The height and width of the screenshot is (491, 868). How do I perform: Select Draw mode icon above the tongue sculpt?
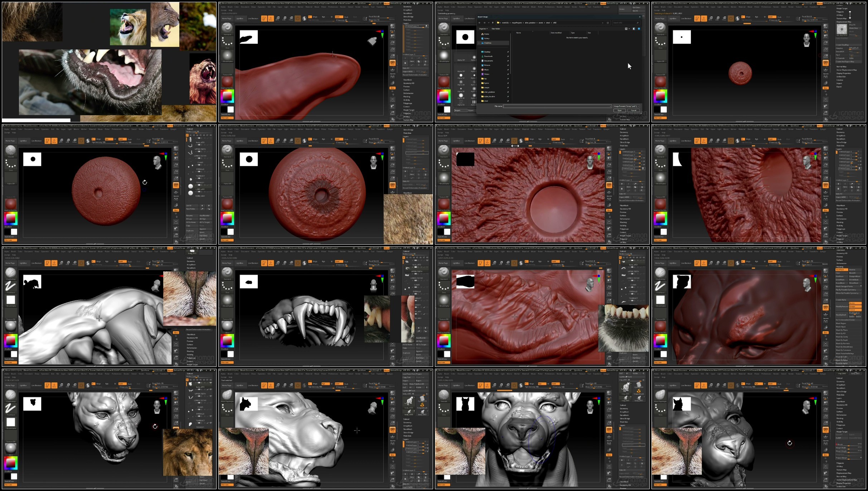pos(271,19)
